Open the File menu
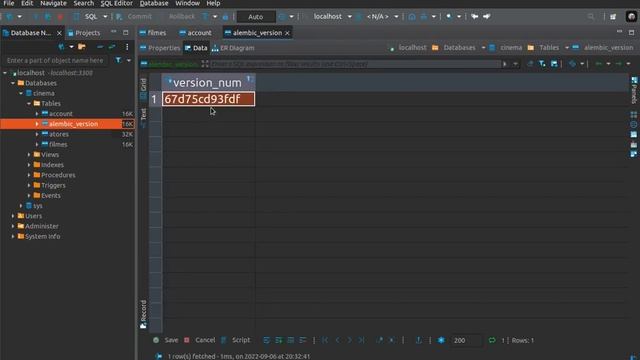Screen dimensions: 640x360 point(9,3)
